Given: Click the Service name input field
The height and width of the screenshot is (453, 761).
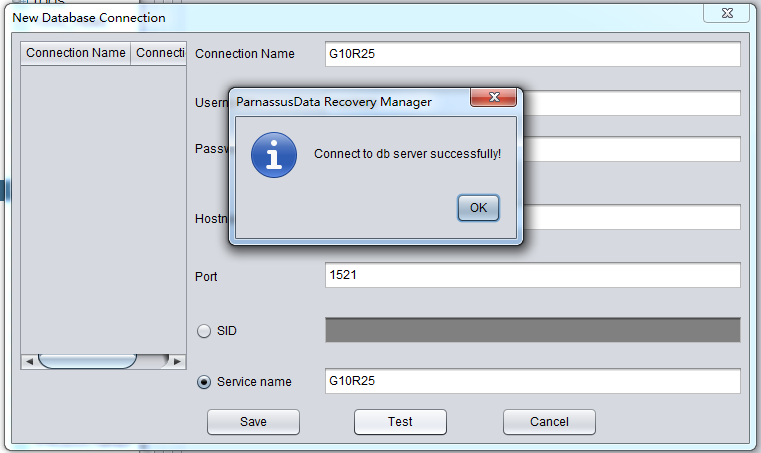Looking at the screenshot, I should (x=533, y=382).
